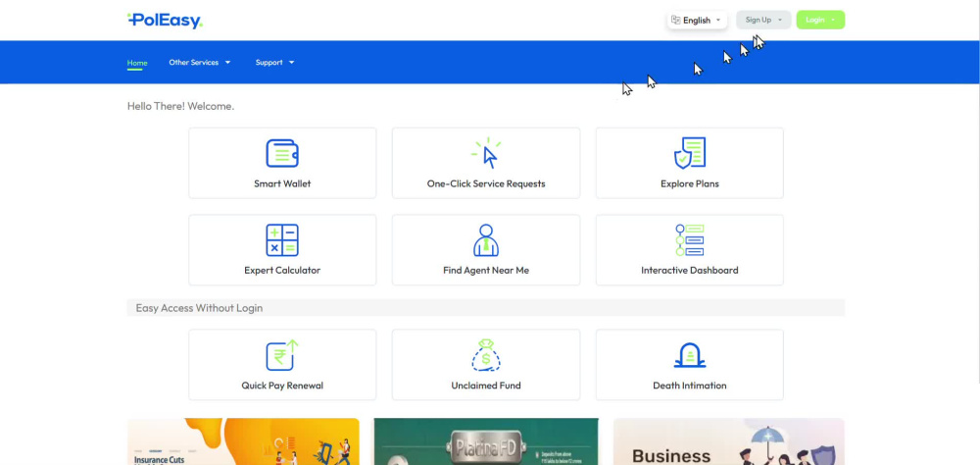Click the One-Click Service Requests cursor icon
The width and height of the screenshot is (980, 465).
[x=486, y=153]
